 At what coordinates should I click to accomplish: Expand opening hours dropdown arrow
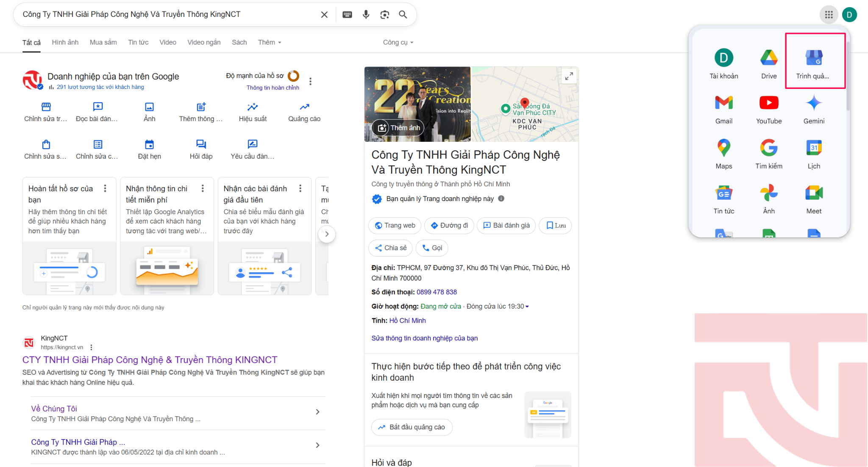pos(527,307)
